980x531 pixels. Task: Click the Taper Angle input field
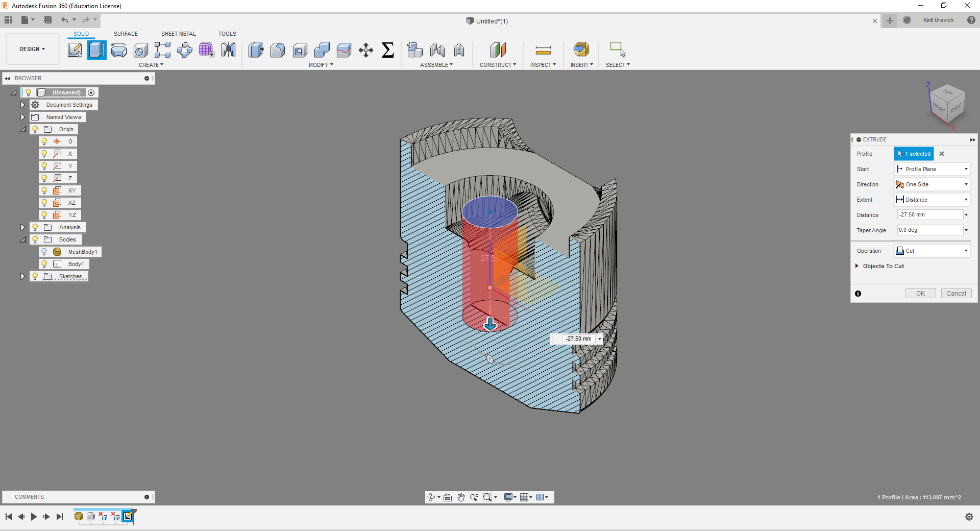(929, 230)
